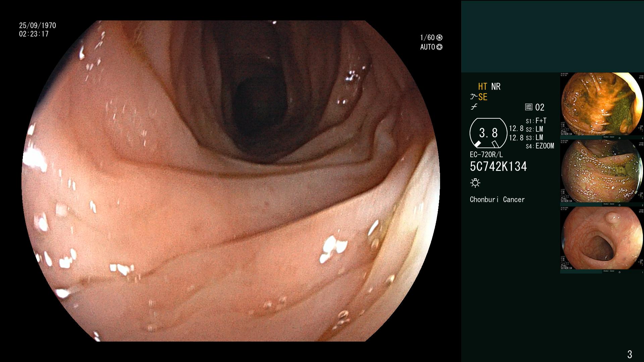Select the HT indicator label
The height and width of the screenshot is (362, 644).
(483, 86)
